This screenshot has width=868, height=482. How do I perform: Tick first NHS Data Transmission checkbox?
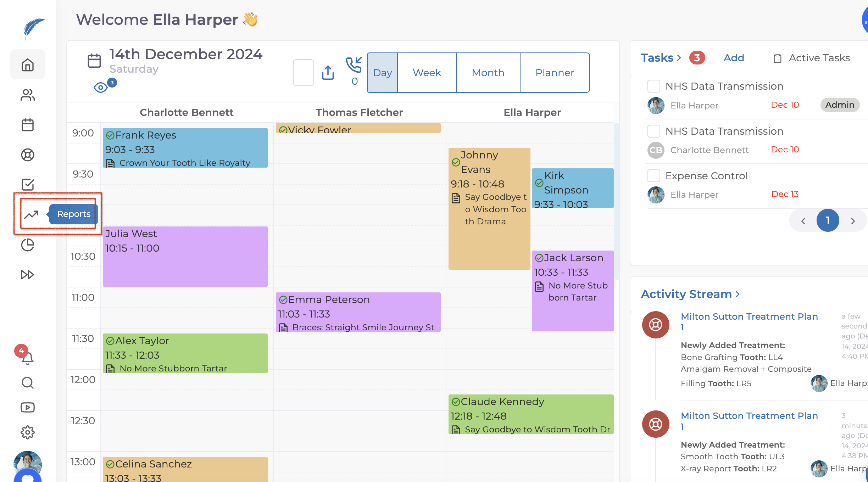653,86
